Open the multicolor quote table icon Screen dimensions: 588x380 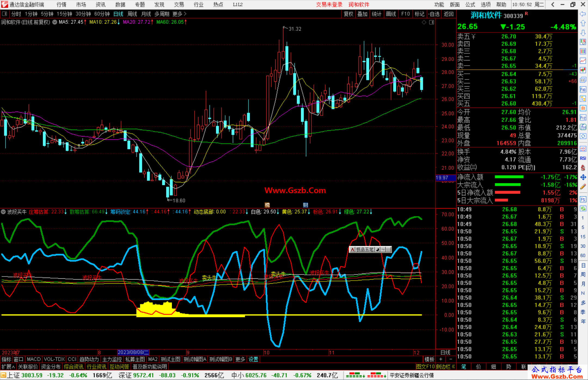point(583,51)
